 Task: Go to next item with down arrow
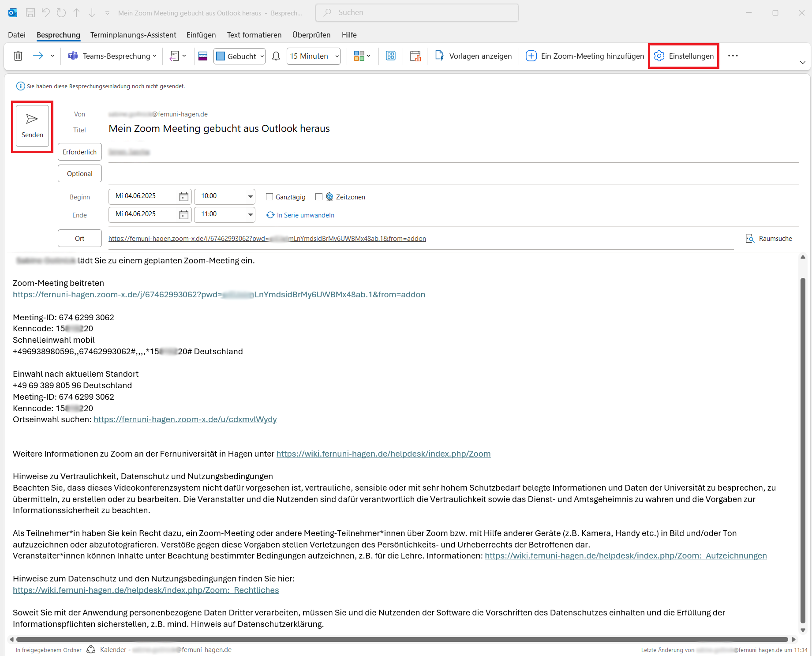[92, 13]
